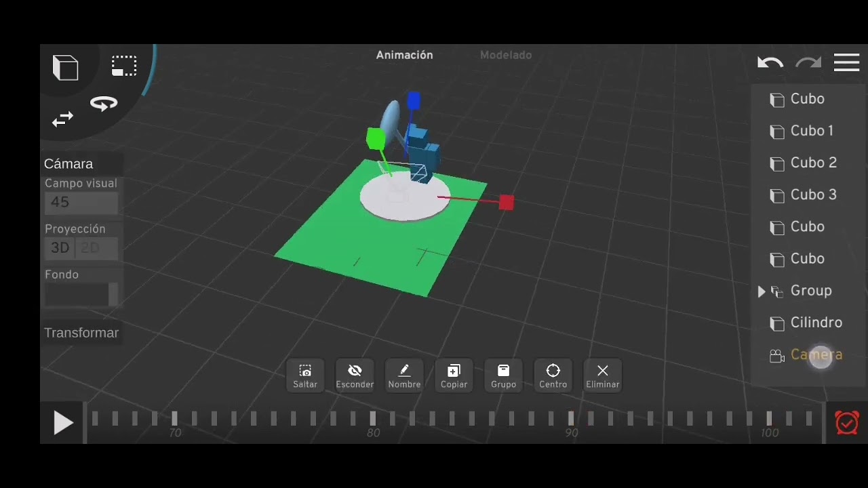Delete with the Eliminar button
868x488 pixels.
[602, 375]
